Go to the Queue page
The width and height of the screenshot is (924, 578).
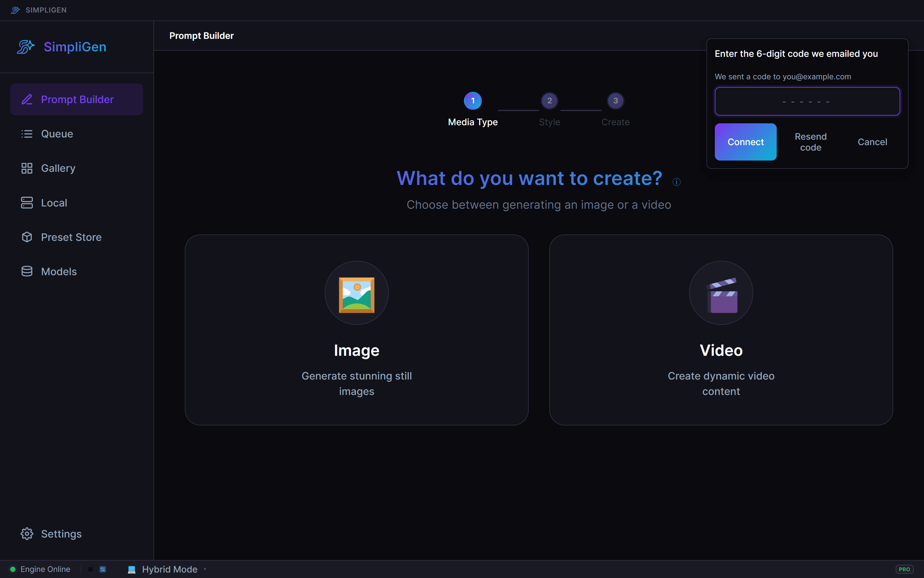[77, 134]
